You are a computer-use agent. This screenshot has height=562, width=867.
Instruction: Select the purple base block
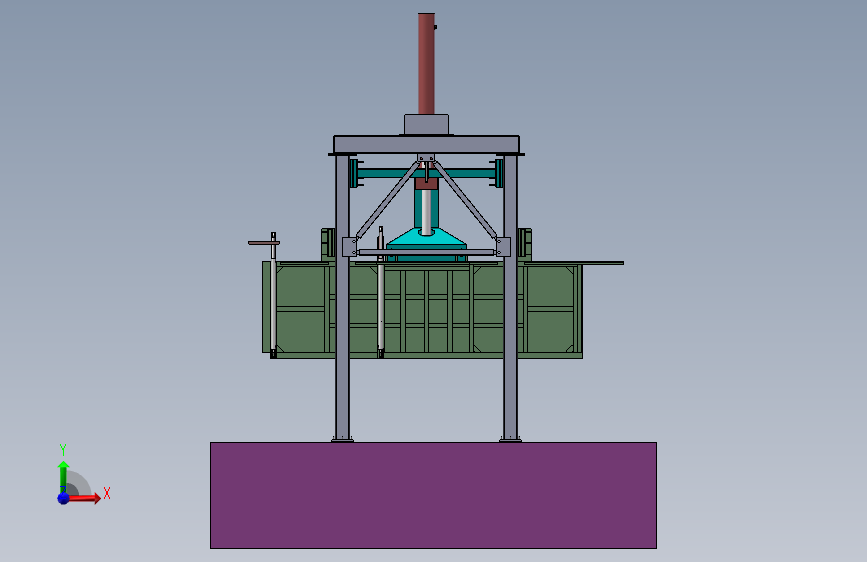click(x=433, y=495)
